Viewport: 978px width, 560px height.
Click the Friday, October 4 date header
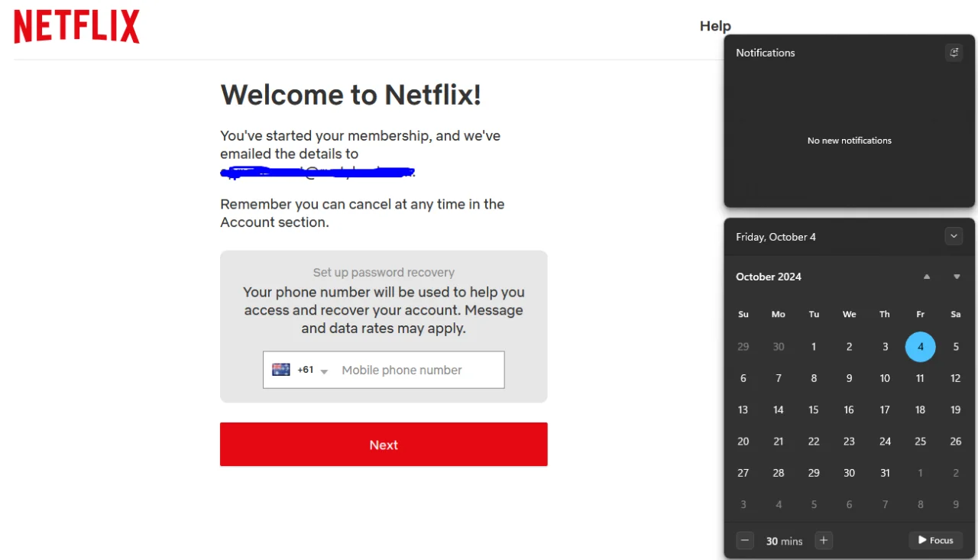[x=776, y=237]
